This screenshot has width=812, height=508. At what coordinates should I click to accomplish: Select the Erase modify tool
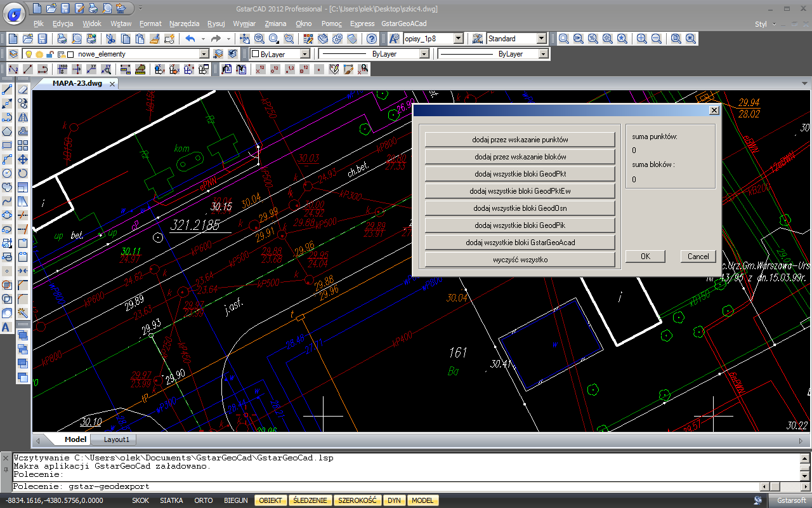point(23,90)
